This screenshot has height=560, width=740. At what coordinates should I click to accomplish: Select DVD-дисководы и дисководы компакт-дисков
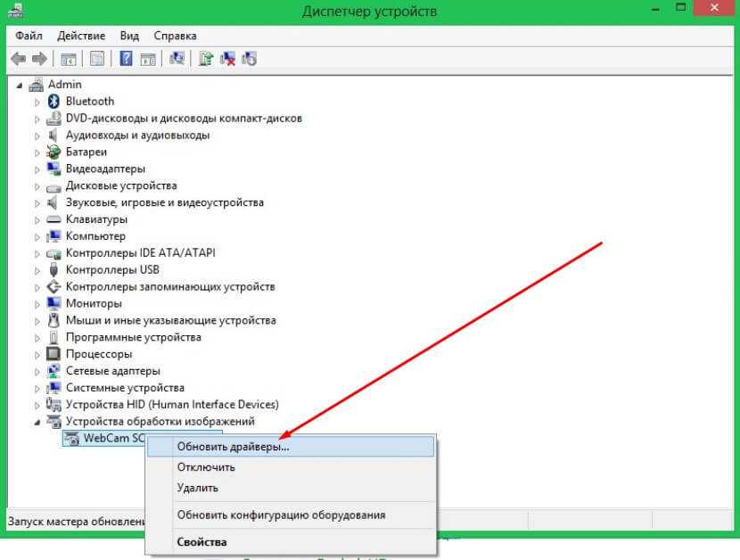[184, 118]
